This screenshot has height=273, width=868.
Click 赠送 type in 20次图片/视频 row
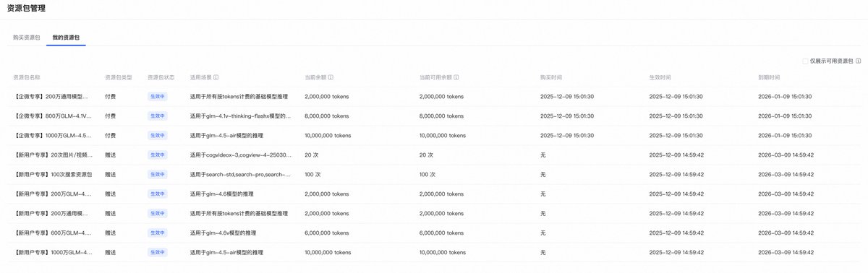coord(110,155)
